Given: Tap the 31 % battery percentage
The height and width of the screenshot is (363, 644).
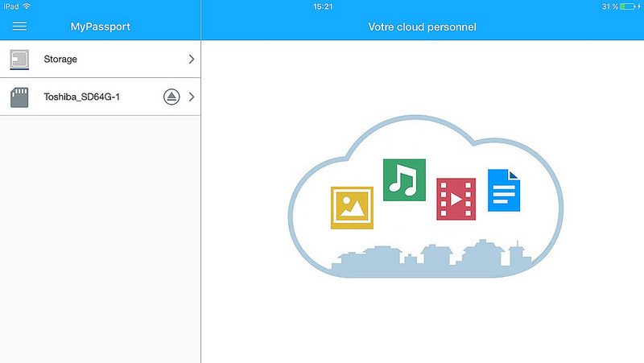Looking at the screenshot, I should pos(610,6).
